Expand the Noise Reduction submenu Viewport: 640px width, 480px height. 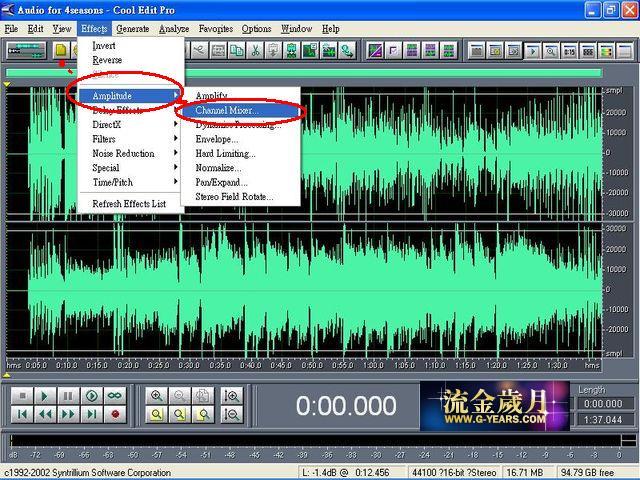point(131,153)
